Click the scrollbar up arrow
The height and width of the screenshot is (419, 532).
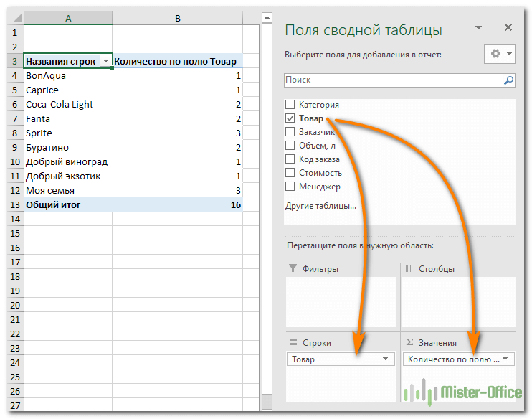pos(267,17)
